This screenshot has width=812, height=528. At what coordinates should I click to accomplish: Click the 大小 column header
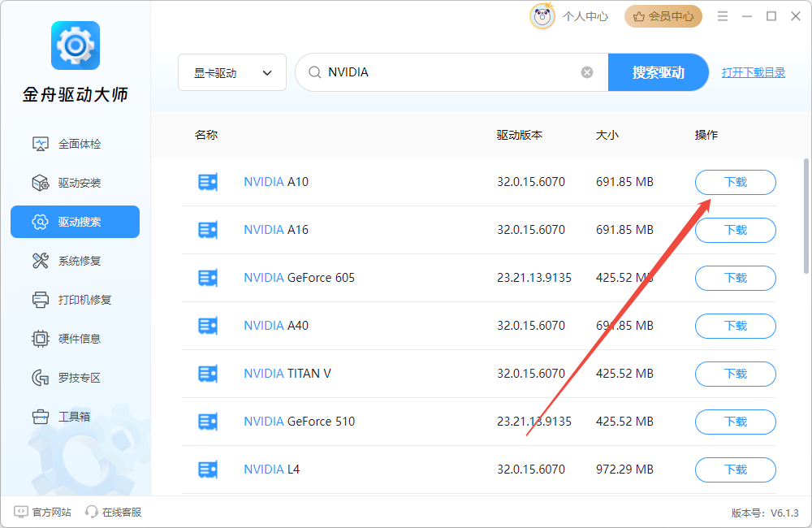(x=607, y=135)
